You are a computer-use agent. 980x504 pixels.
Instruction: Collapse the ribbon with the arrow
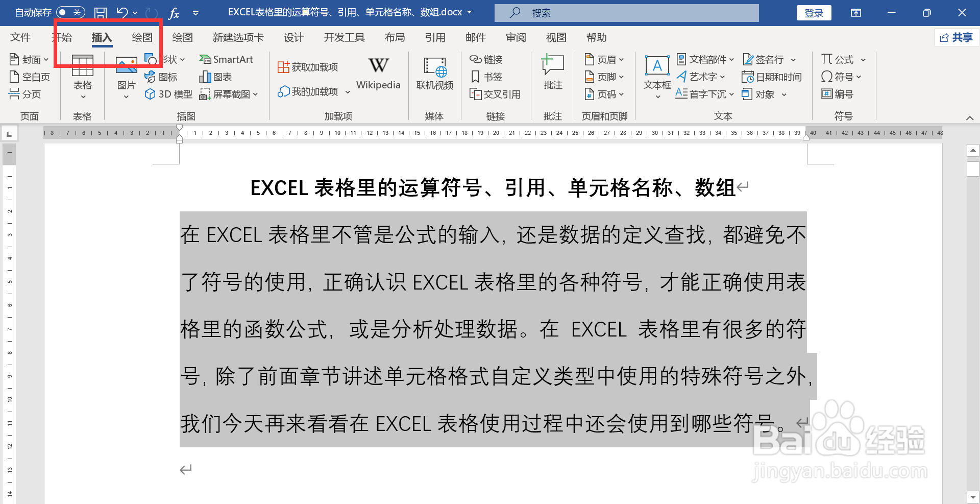(x=970, y=118)
